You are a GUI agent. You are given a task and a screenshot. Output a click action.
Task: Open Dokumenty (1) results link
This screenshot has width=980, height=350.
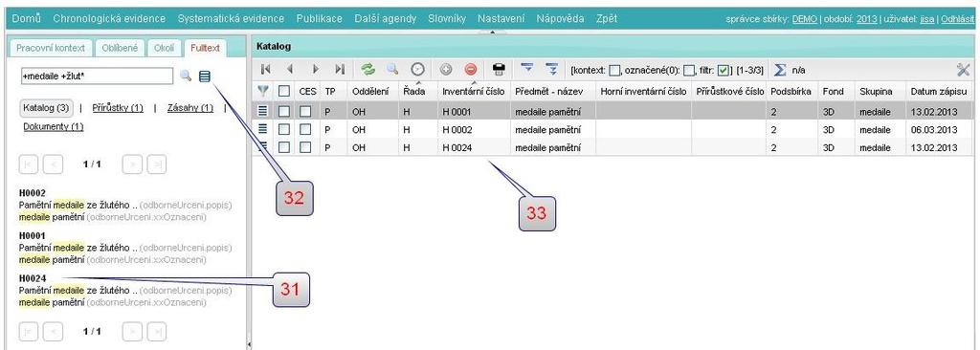click(54, 126)
